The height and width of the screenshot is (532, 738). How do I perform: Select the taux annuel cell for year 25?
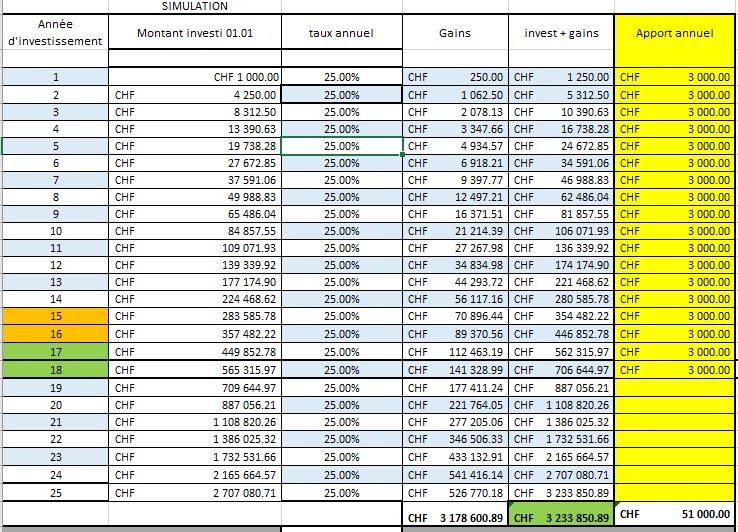point(342,493)
